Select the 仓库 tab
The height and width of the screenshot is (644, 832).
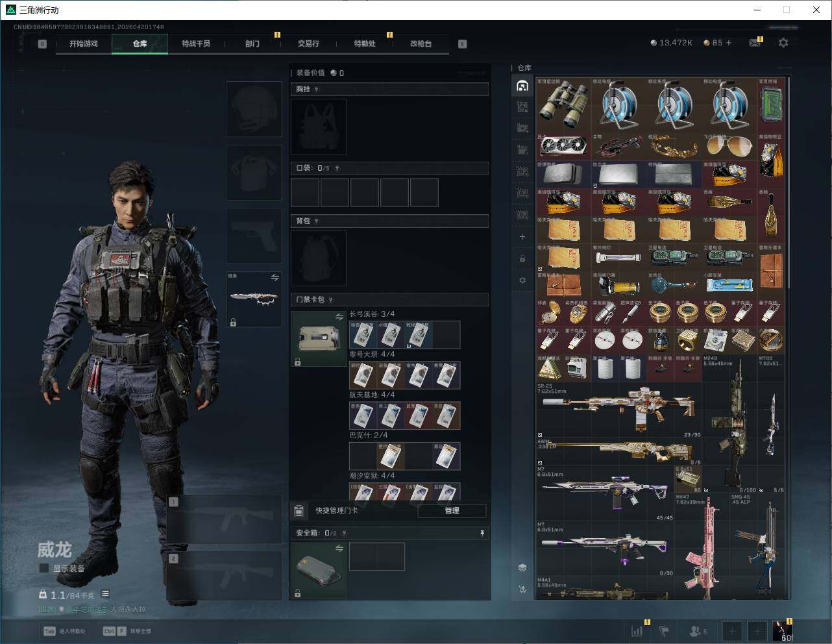click(140, 43)
